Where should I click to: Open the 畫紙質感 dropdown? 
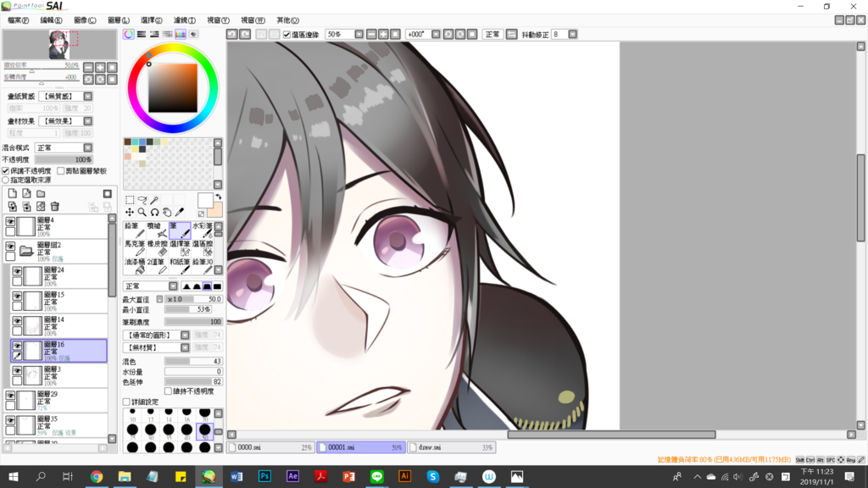[88, 97]
